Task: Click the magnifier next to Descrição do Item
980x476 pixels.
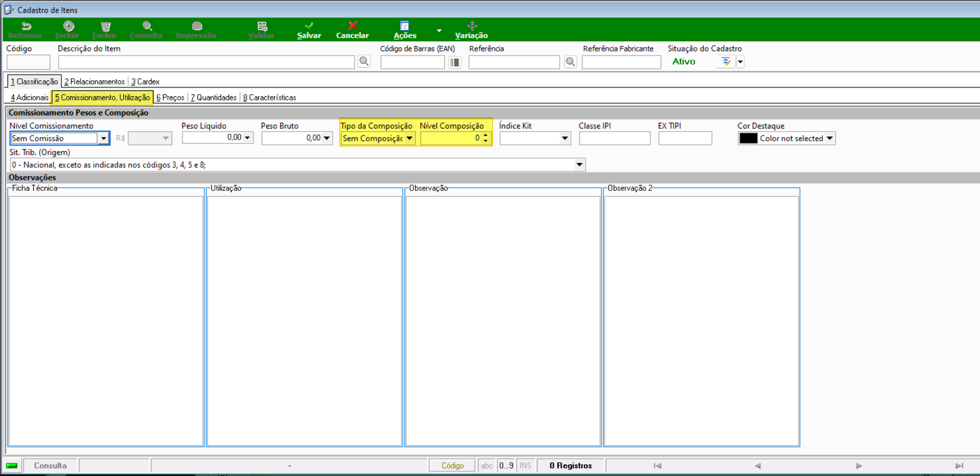Action: (x=364, y=61)
